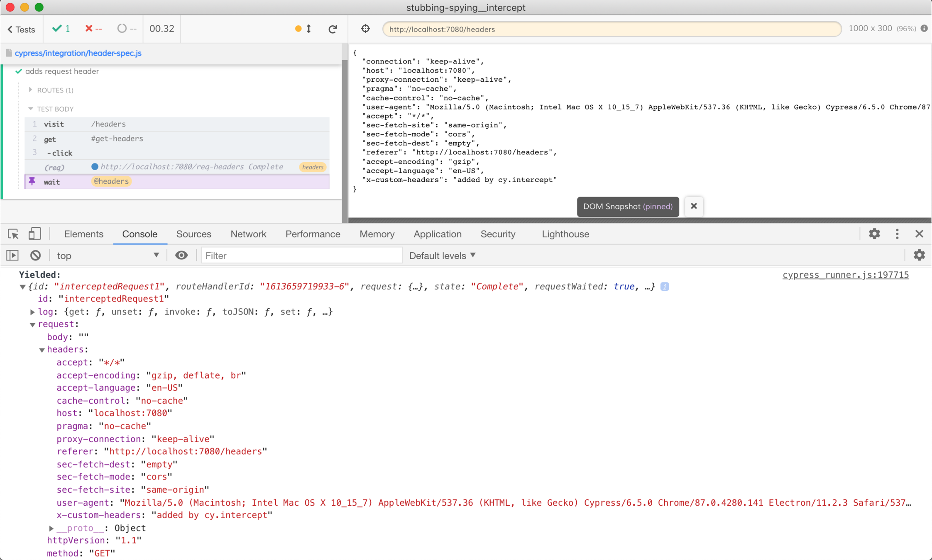Open console settings gear on filter bar

click(919, 256)
